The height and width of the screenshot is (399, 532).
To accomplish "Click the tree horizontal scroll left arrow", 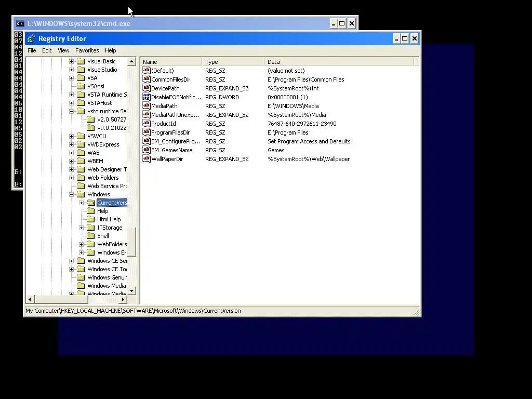I will (30, 299).
